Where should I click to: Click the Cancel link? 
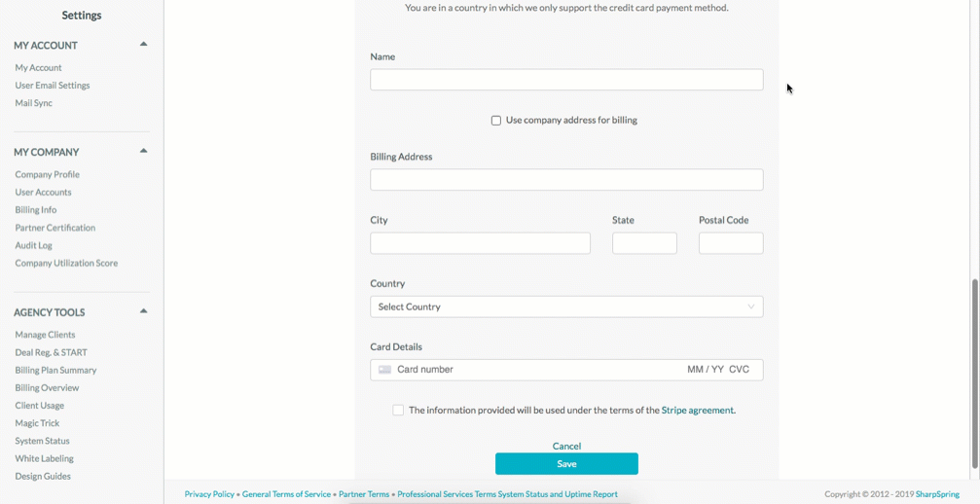(x=566, y=446)
